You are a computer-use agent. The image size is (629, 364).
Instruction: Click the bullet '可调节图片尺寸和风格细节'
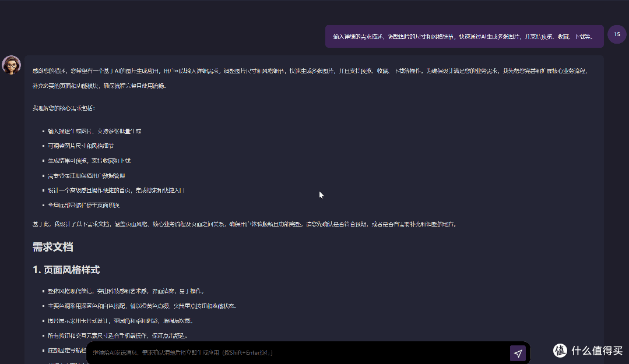pos(80,146)
